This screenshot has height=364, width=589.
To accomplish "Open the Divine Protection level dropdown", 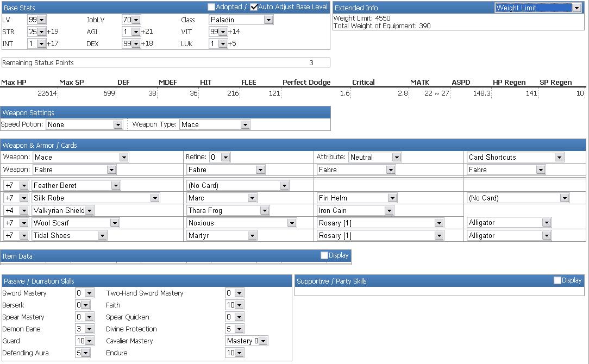I will pos(234,329).
